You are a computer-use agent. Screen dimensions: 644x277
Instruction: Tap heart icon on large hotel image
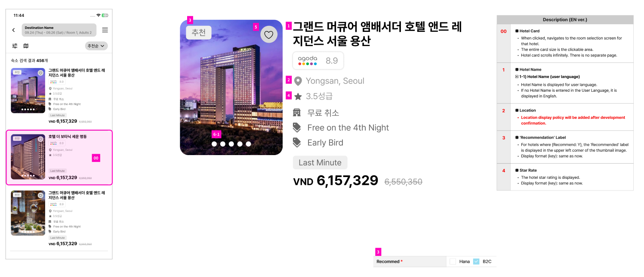pos(269,34)
